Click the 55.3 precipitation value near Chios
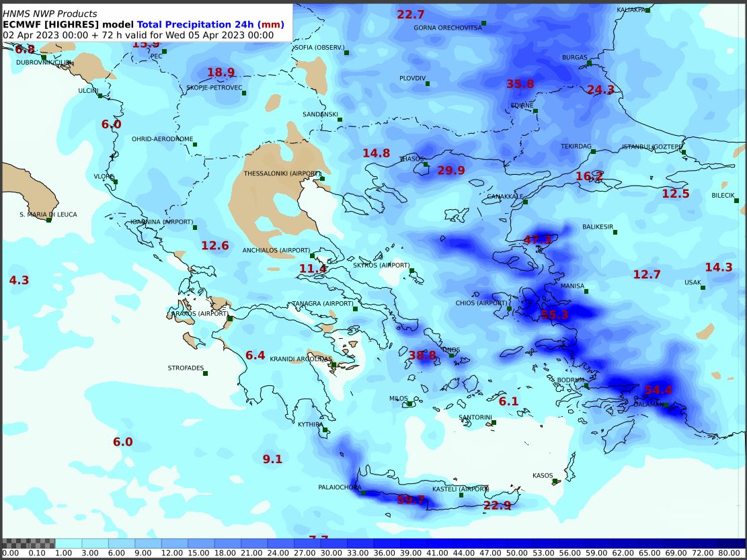The image size is (747, 560). [x=555, y=315]
